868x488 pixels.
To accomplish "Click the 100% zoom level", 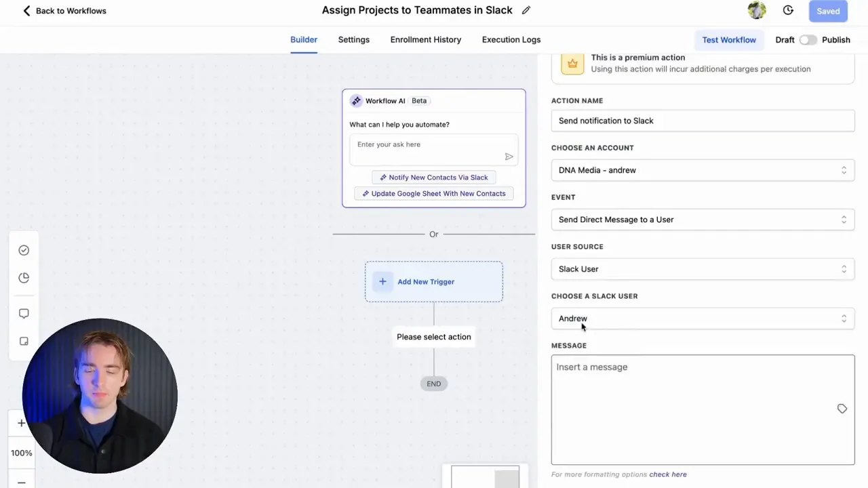I will [x=21, y=453].
